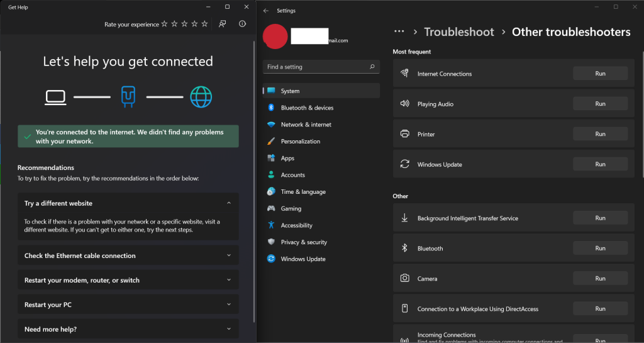Click the fifth rating star in Get Help
This screenshot has width=644, height=343.
pos(204,24)
